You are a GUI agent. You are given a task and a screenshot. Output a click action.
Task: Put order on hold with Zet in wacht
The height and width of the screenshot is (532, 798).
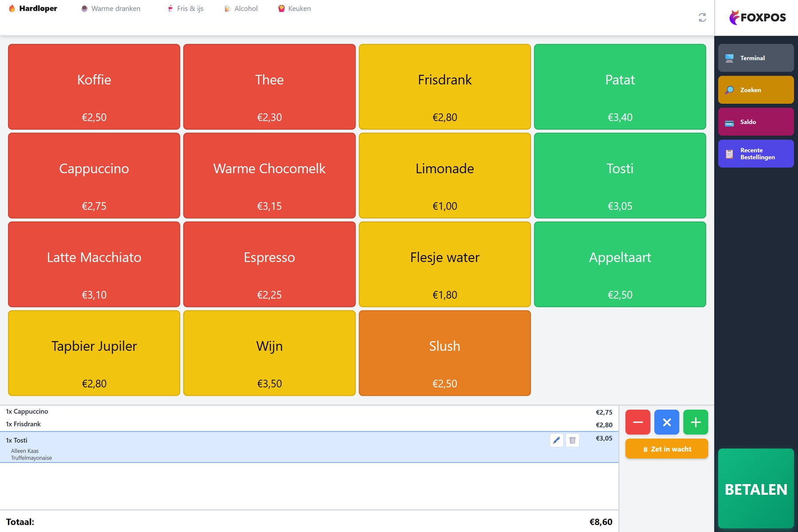(667, 449)
